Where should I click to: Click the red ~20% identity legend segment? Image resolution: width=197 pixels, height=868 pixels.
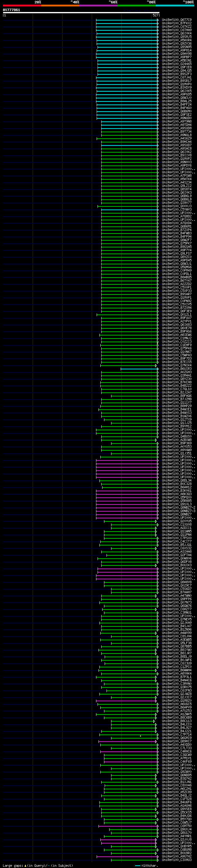point(22,6)
